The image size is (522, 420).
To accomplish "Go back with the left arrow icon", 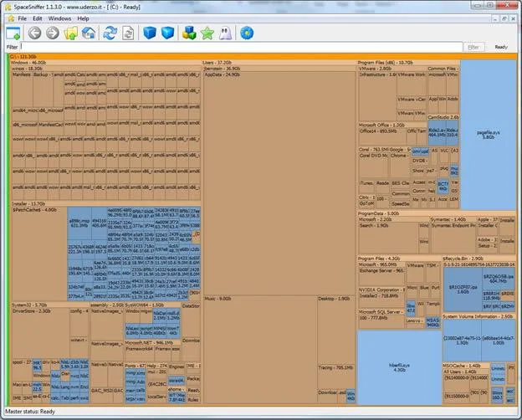I will tap(34, 33).
